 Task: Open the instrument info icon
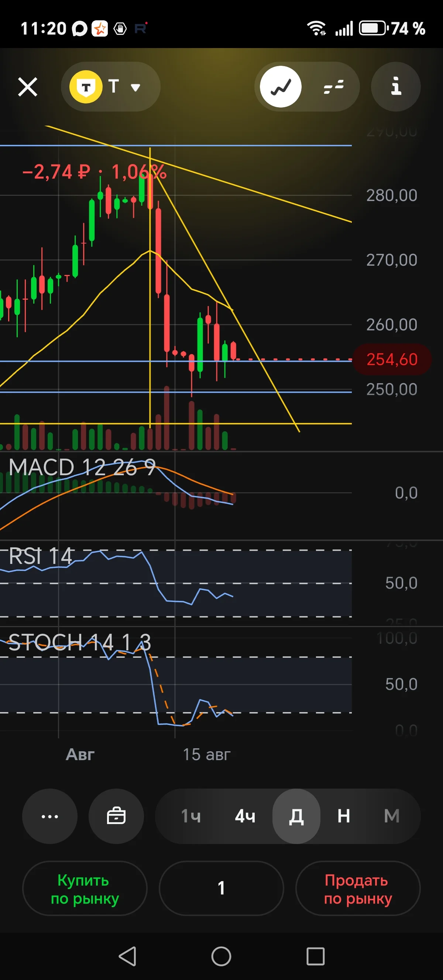[x=396, y=87]
